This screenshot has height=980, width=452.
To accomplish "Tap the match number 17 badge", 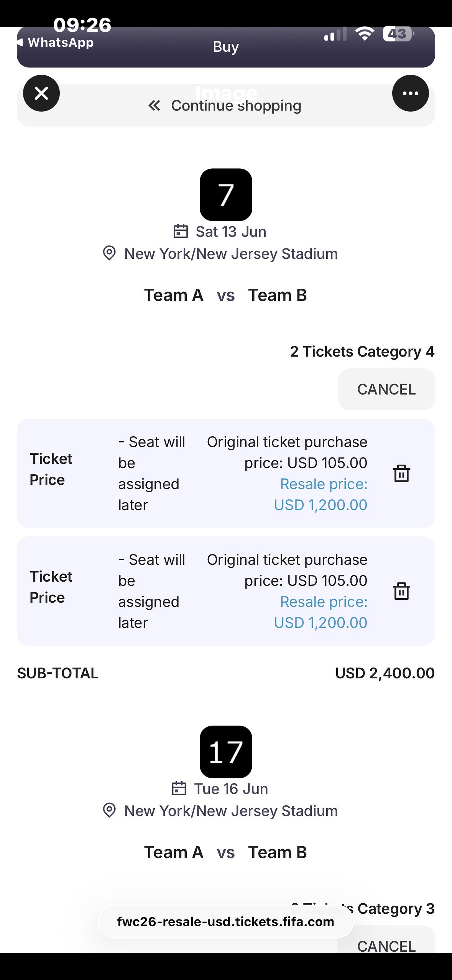I will 226,752.
